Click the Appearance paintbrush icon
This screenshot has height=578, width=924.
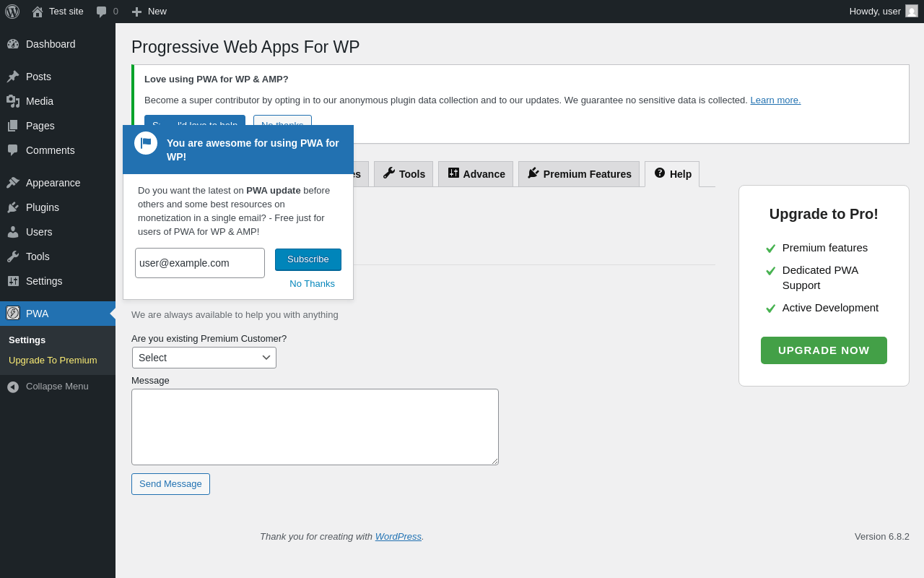click(x=13, y=183)
